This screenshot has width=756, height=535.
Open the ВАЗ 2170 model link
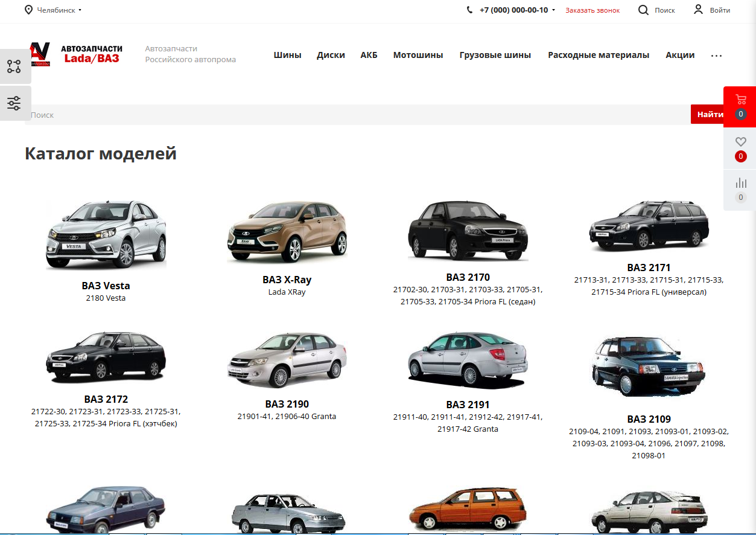pyautogui.click(x=468, y=277)
